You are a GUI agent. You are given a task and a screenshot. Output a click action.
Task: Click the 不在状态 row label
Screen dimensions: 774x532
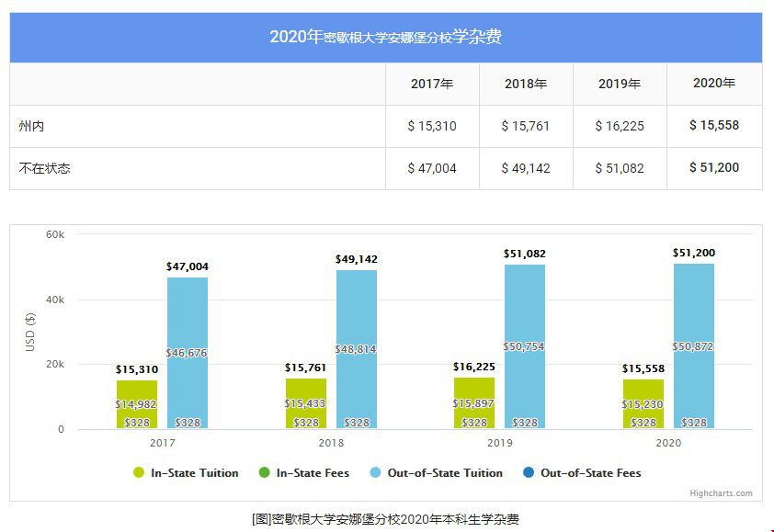(x=44, y=168)
